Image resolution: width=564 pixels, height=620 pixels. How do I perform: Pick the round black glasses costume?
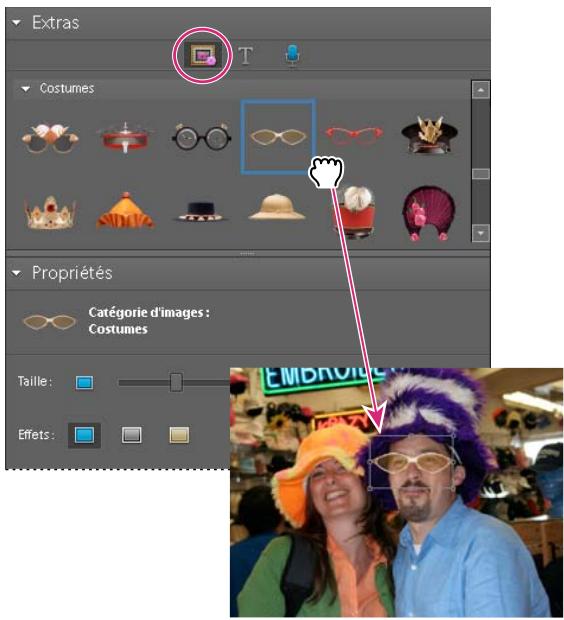[201, 137]
